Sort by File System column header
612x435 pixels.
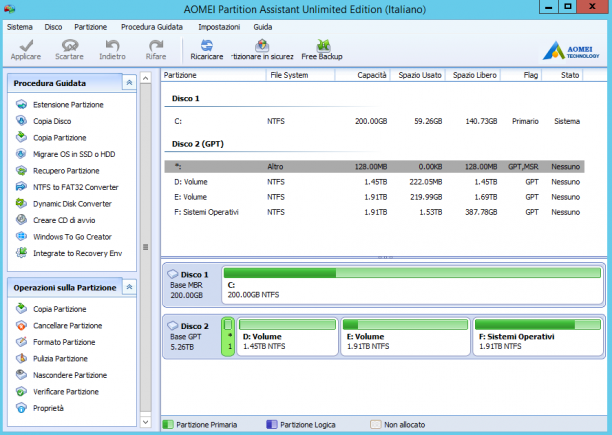tap(300, 75)
